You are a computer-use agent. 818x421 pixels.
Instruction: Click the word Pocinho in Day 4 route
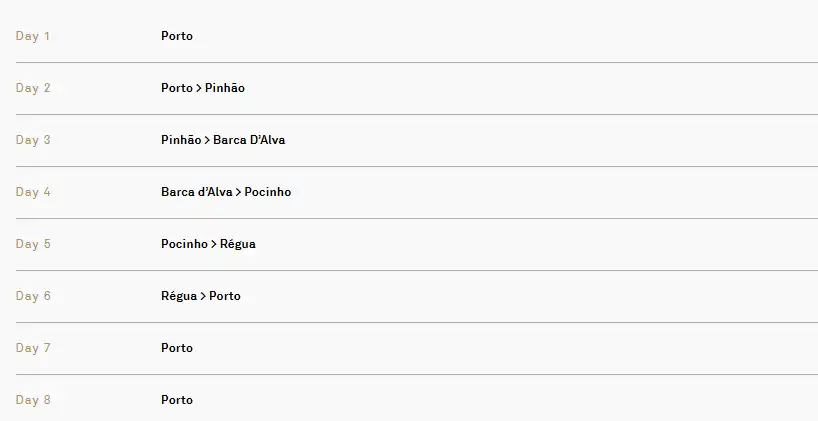click(x=268, y=192)
